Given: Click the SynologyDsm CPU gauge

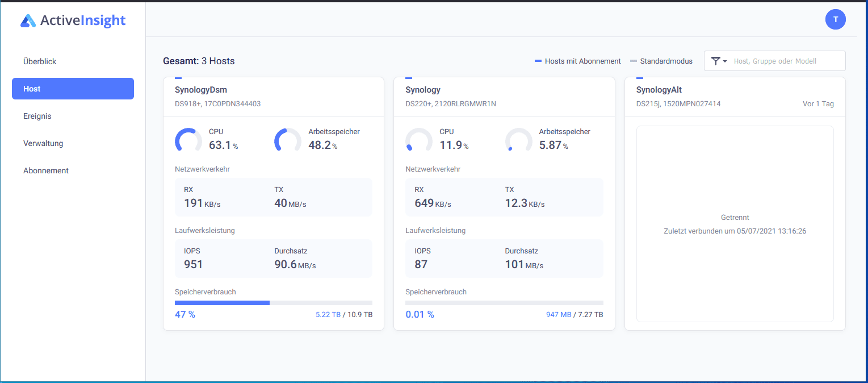Looking at the screenshot, I should click(x=188, y=141).
